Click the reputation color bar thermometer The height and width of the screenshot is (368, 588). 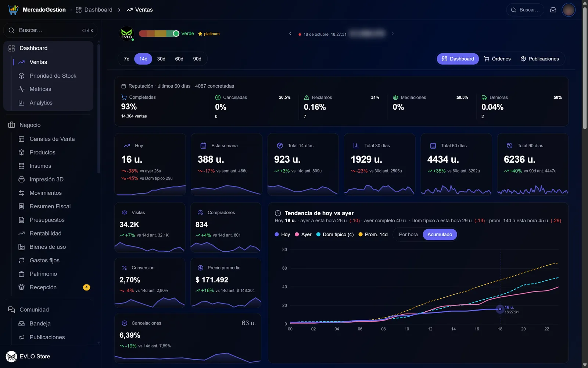pos(159,33)
